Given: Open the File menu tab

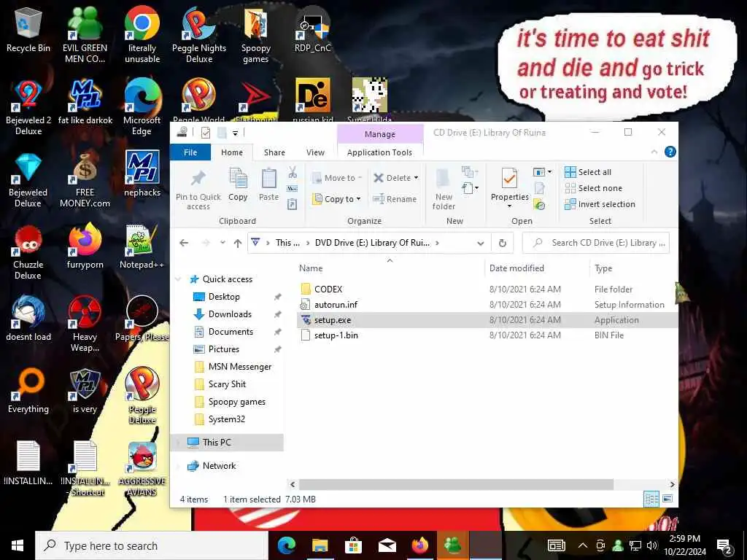Looking at the screenshot, I should [x=190, y=152].
